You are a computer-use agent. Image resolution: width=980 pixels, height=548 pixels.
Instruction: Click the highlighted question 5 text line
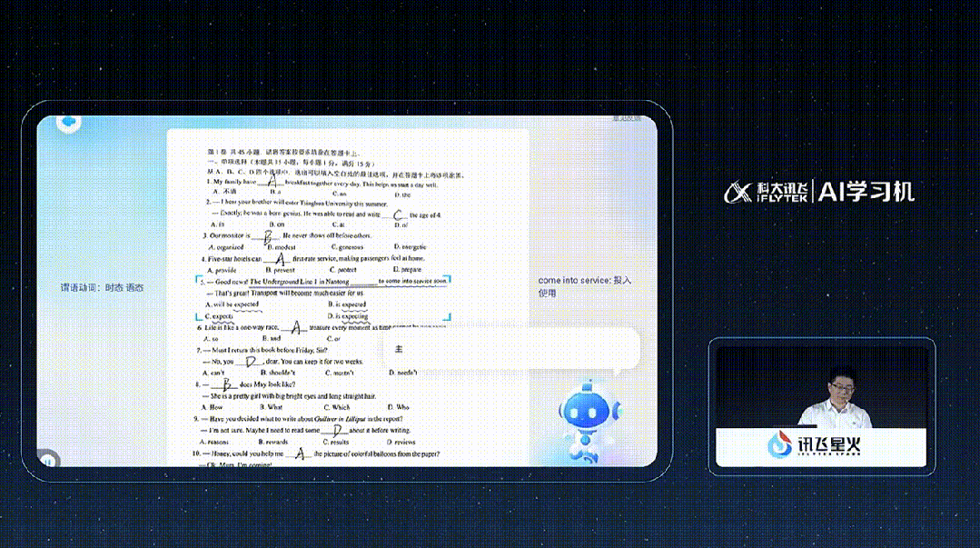323,282
